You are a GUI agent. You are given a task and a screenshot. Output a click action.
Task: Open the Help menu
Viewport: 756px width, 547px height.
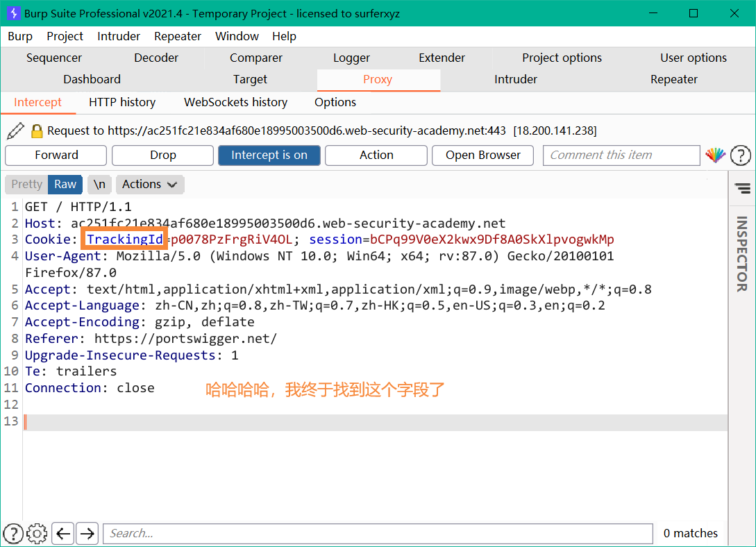click(284, 36)
